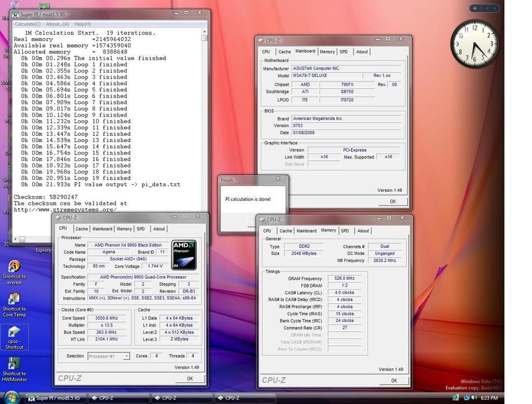This screenshot has width=532, height=404.
Task: Click the Windows Start orb
Action: [x=11, y=398]
